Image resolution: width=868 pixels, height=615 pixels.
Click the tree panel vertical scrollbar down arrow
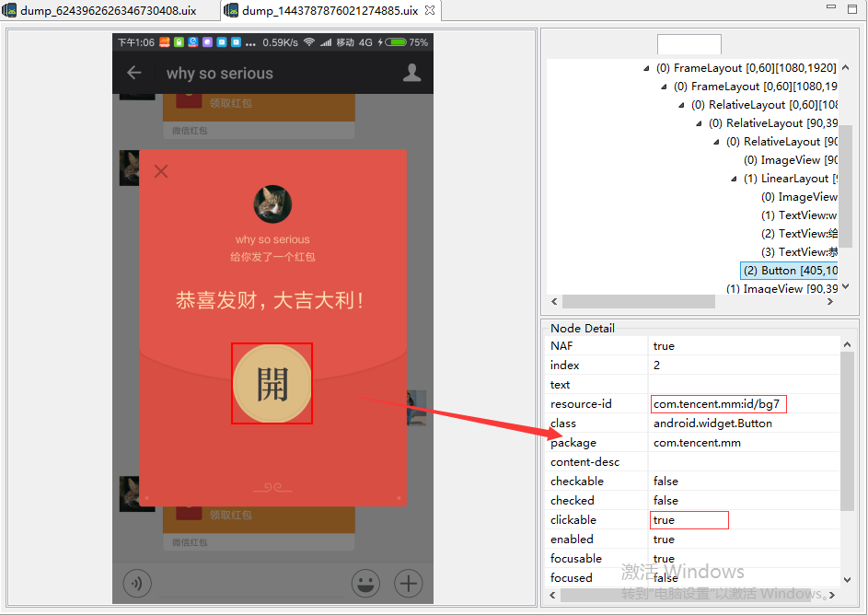pyautogui.click(x=845, y=286)
